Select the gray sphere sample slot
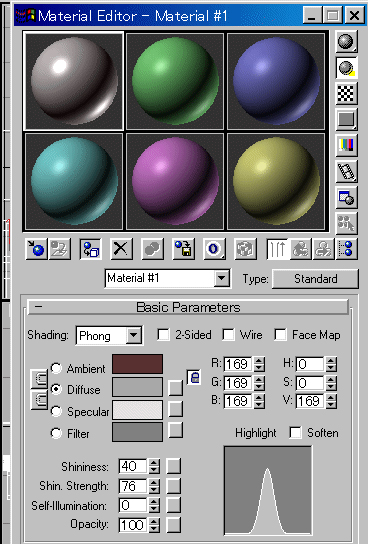This screenshot has height=544, width=368. coord(74,81)
